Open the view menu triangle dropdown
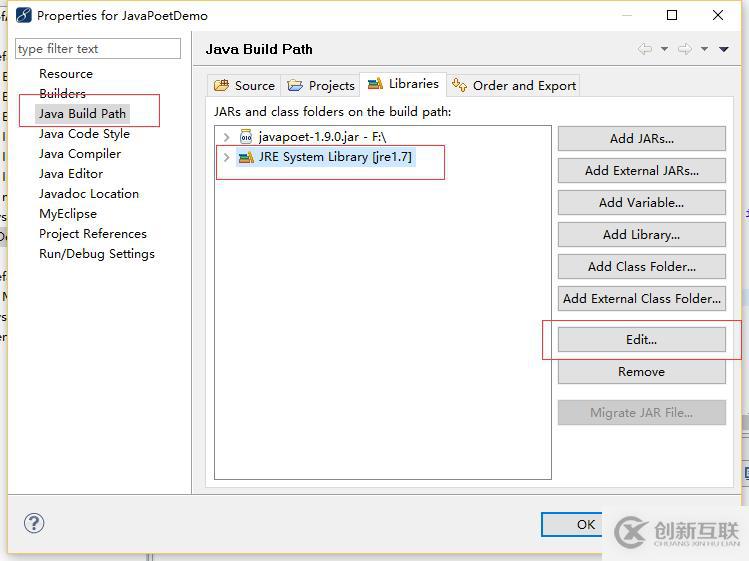 coord(724,49)
